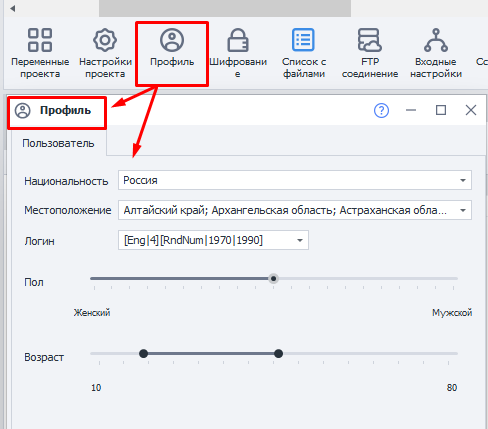Open FTP соединение icon
The width and height of the screenshot is (488, 429).
pos(370,40)
